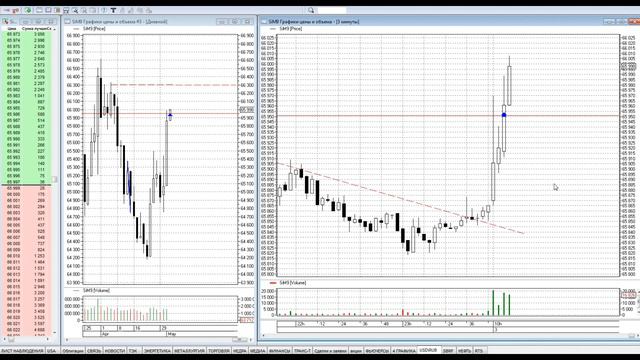This screenshot has width=640, height=360.
Task: Open the НЕФТЬ tab
Action: pyautogui.click(x=464, y=351)
